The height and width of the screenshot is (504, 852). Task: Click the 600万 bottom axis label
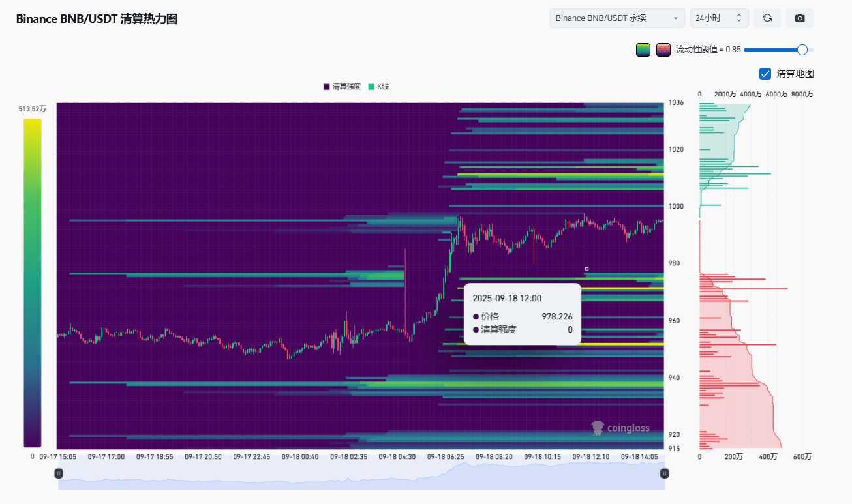coord(803,457)
